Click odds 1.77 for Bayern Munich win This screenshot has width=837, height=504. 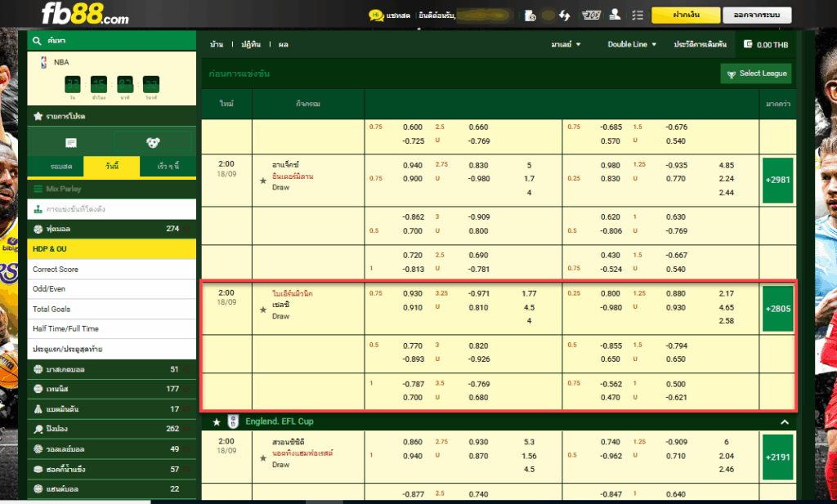pyautogui.click(x=529, y=294)
